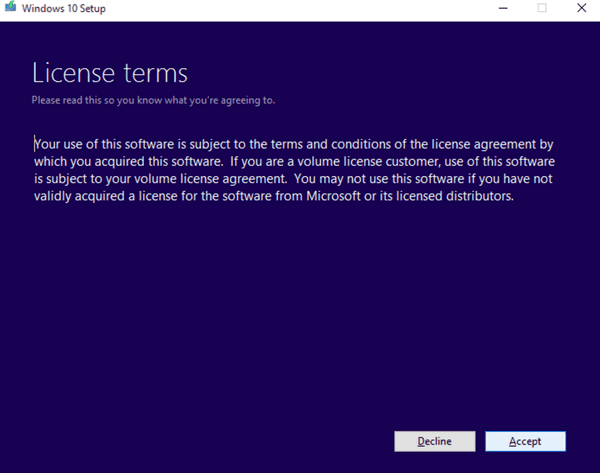Minimize the Windows 10 Setup window
This screenshot has width=600, height=473.
point(503,8)
